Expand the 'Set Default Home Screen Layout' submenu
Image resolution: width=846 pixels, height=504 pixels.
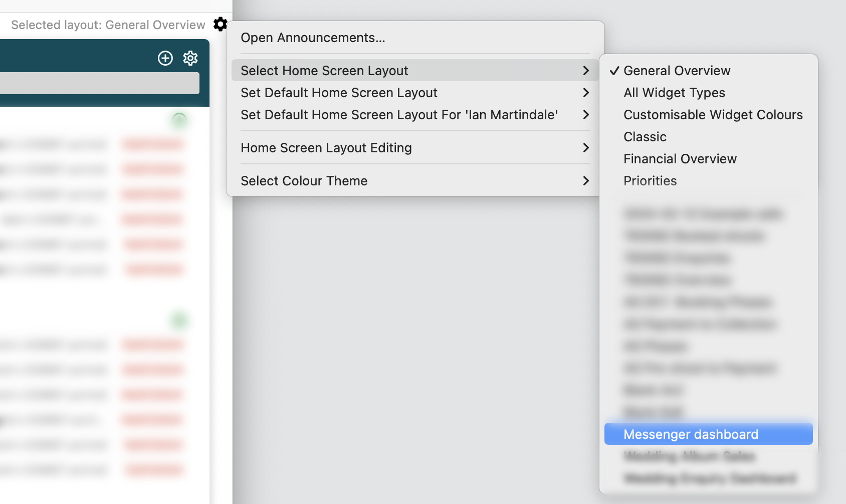[x=586, y=93]
